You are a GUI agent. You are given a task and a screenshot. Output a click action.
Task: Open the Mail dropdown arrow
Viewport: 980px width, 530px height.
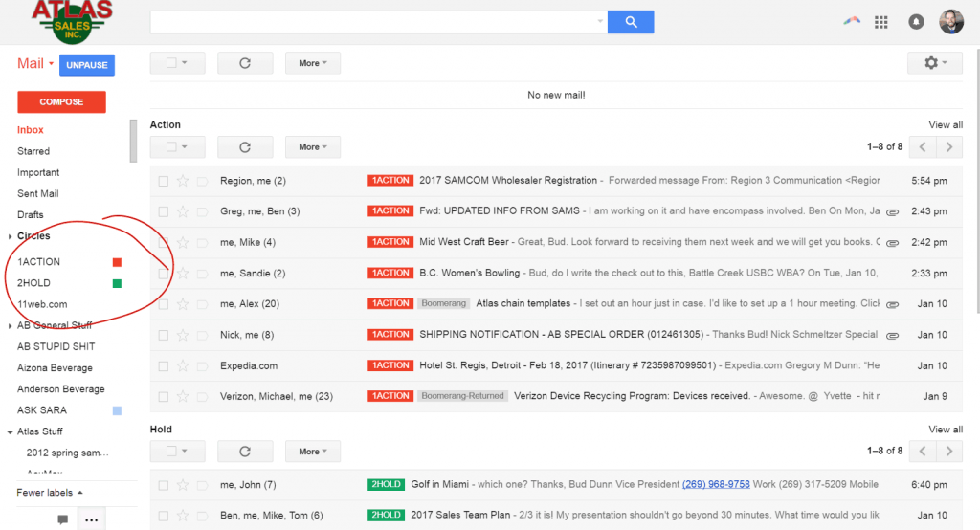(x=52, y=64)
